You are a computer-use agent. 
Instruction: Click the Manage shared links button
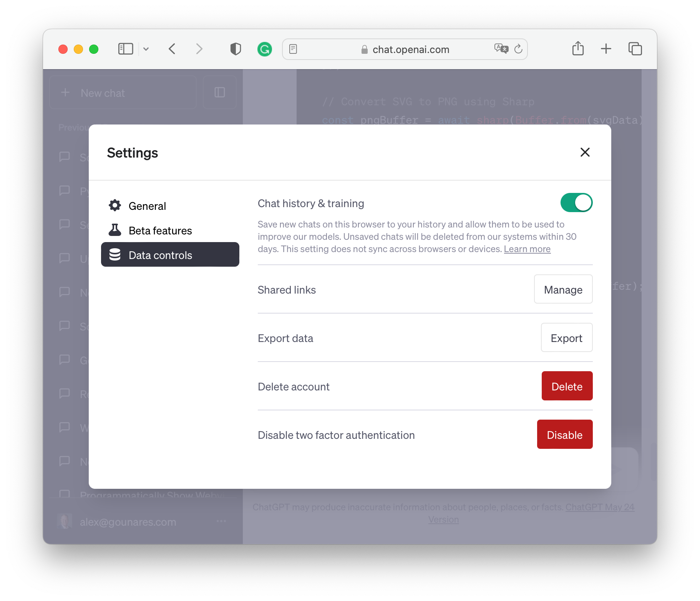tap(563, 289)
